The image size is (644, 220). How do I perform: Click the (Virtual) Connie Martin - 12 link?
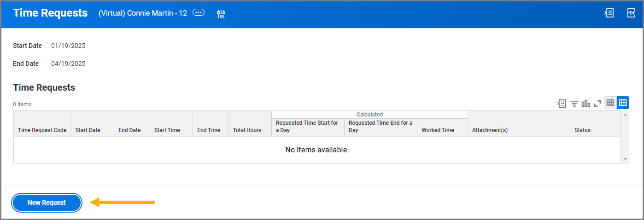pyautogui.click(x=143, y=13)
